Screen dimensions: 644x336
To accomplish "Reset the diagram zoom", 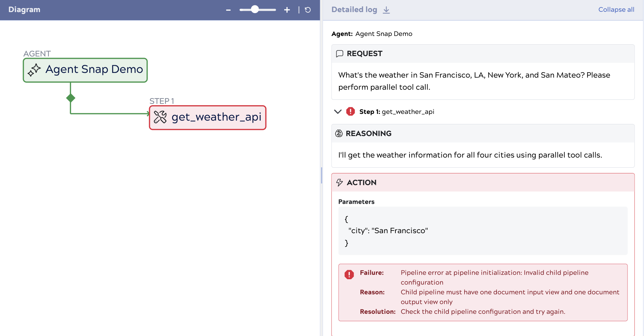I will 308,10.
